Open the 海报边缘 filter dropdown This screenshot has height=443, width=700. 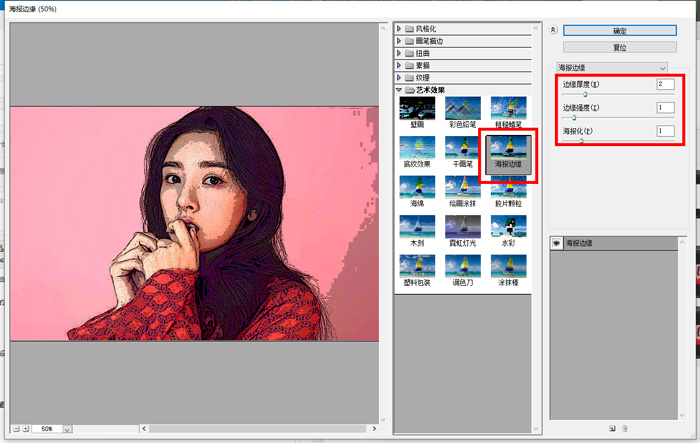612,67
